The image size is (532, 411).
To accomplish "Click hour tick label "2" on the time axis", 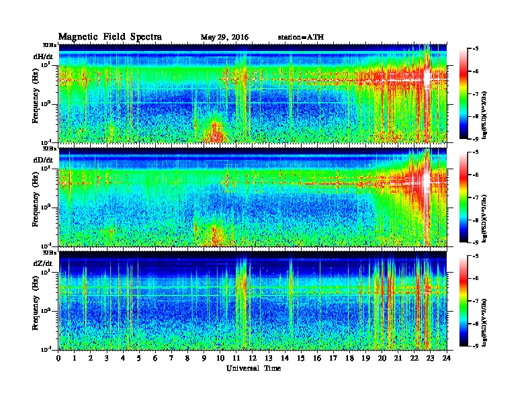I will tap(91, 358).
